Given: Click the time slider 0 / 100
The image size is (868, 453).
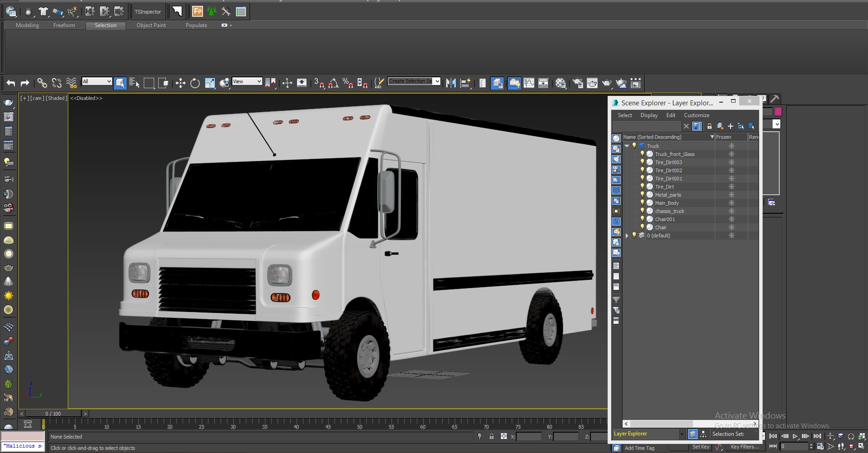Looking at the screenshot, I should tap(53, 414).
